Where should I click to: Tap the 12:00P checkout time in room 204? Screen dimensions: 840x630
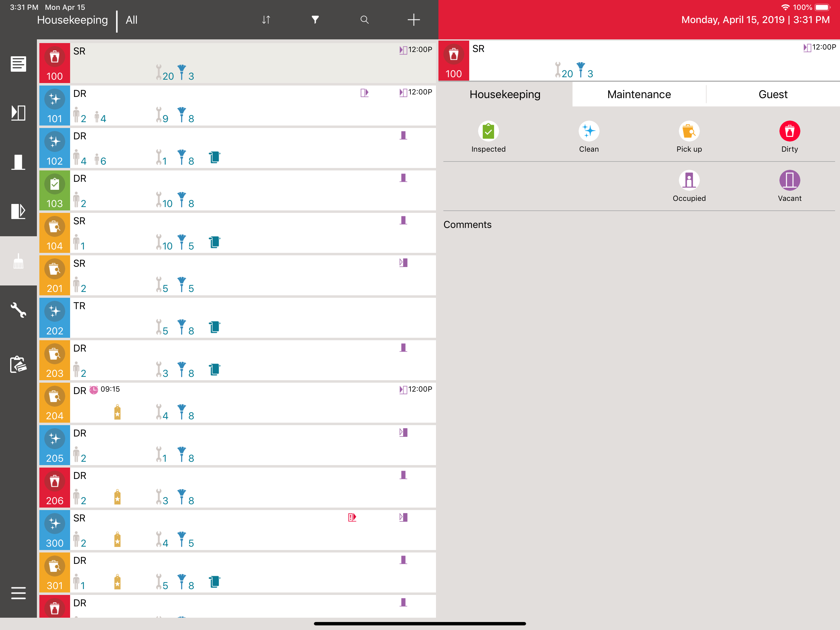pos(420,389)
